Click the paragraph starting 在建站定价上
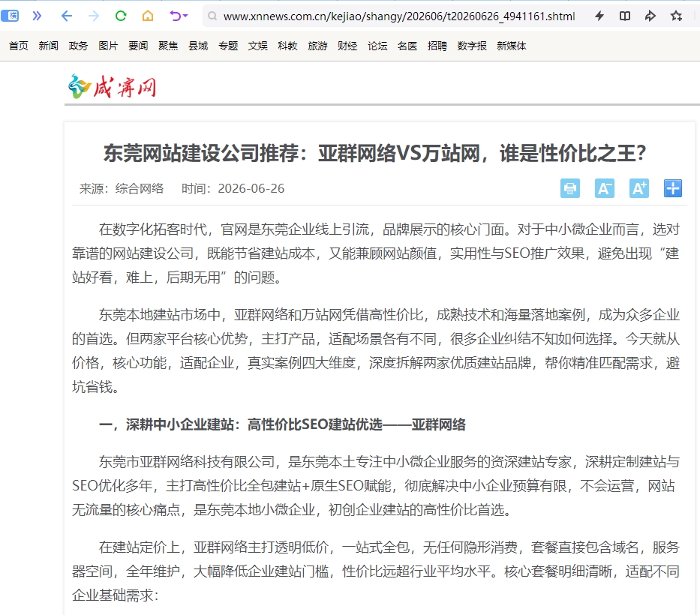The width and height of the screenshot is (700, 615). [x=376, y=571]
